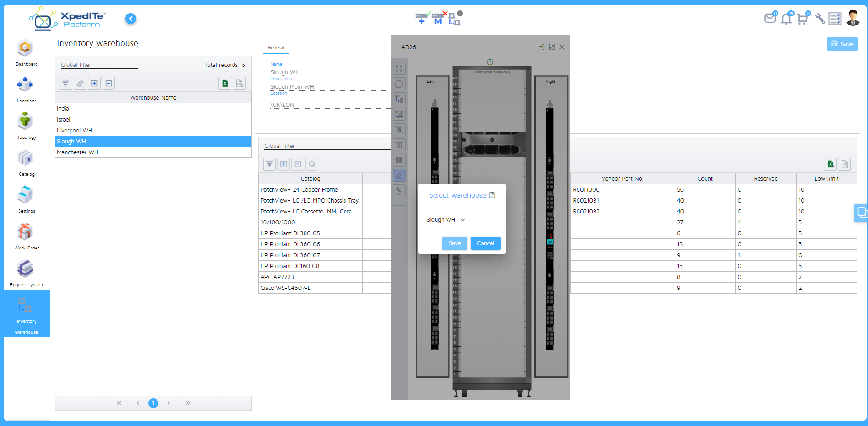Click Save in Select warehouse dialog
The width and height of the screenshot is (868, 426).
454,243
